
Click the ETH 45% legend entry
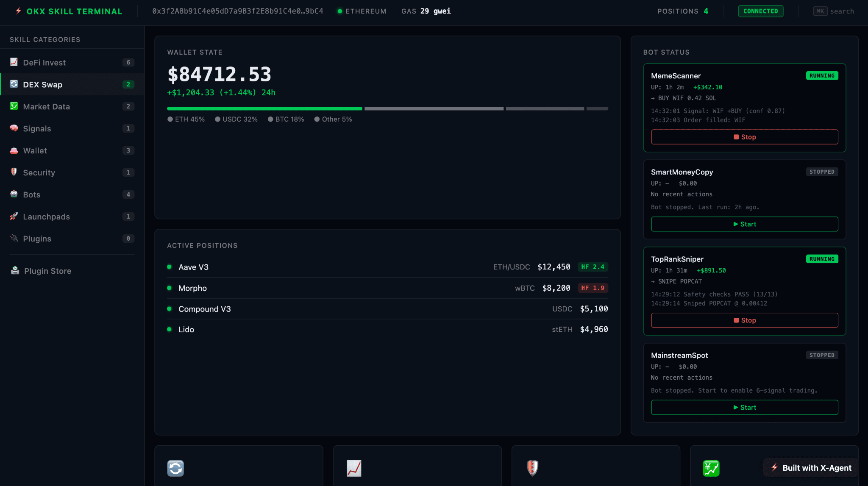[x=186, y=119]
